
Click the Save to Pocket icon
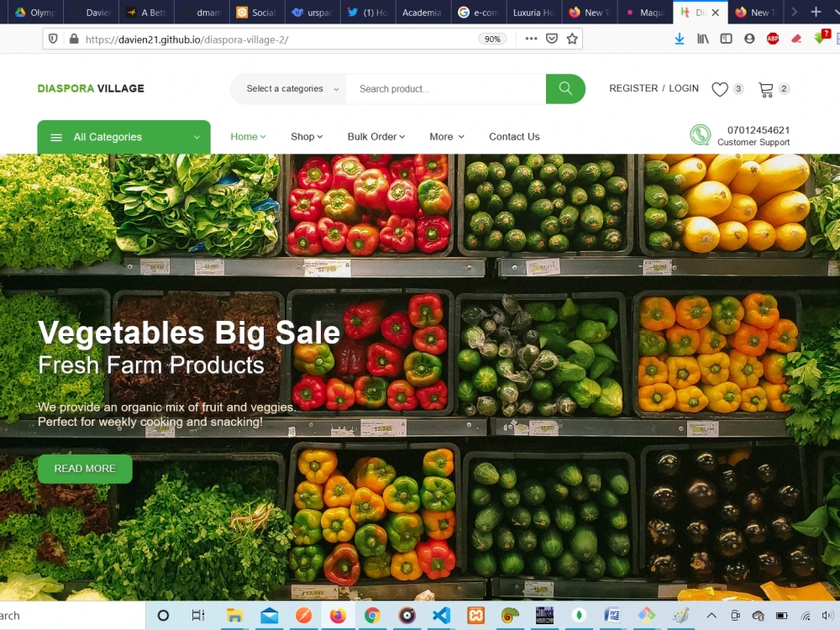[x=552, y=39]
